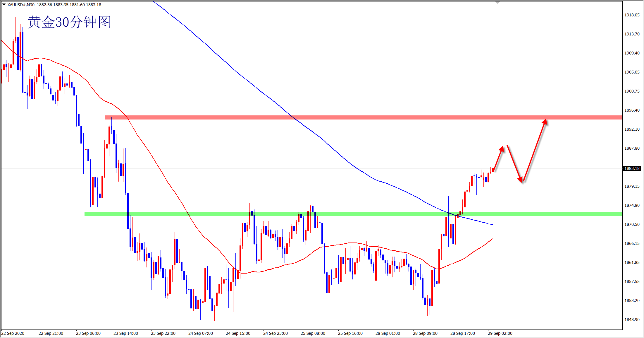Click the 28 Sep 09:00 time label
The image size is (644, 338).
(x=425, y=333)
